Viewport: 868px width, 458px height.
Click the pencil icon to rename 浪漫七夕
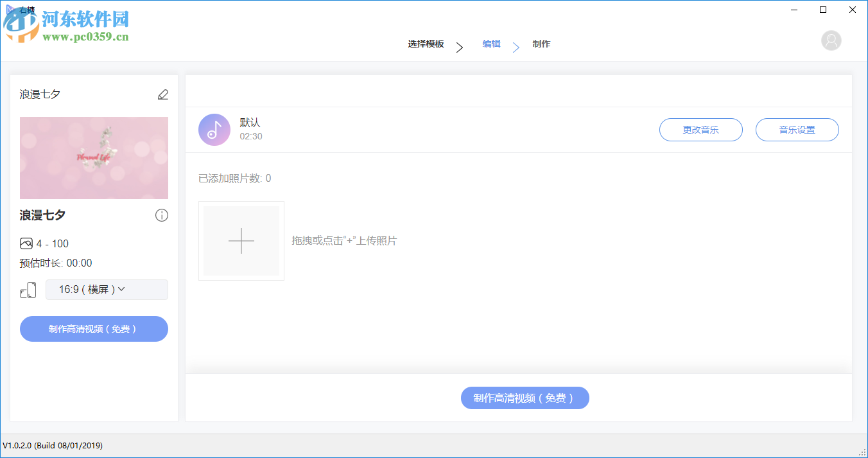click(x=163, y=94)
